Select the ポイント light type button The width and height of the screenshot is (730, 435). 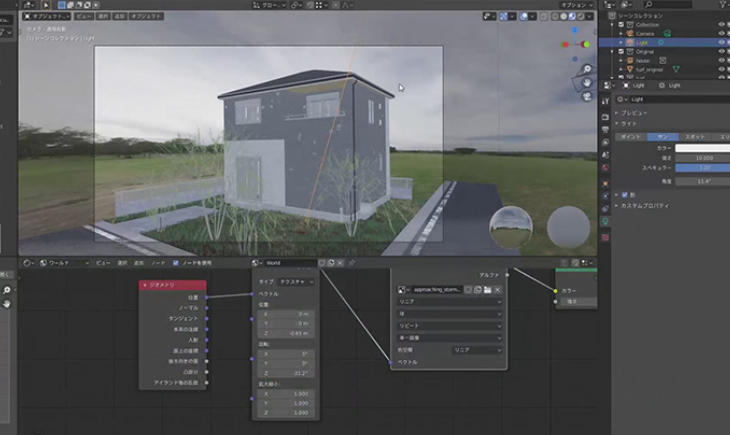631,136
